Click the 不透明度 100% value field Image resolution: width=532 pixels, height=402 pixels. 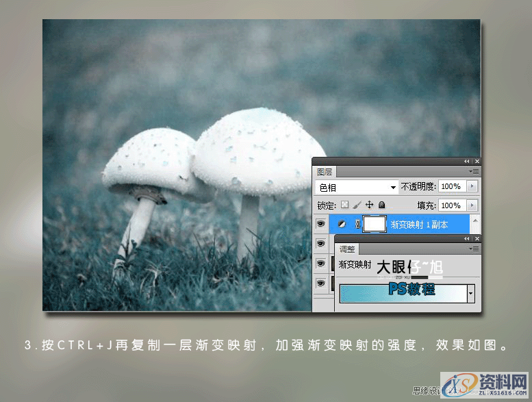tap(453, 186)
